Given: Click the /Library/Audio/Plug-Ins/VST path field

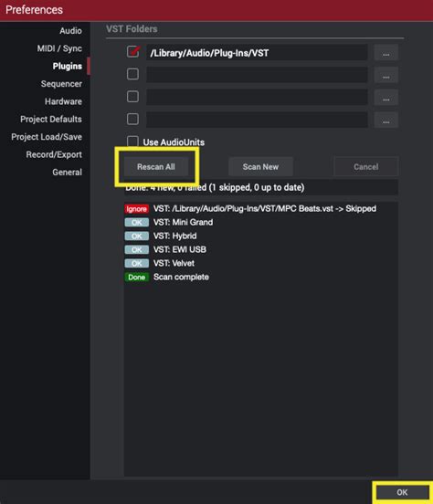Looking at the screenshot, I should pos(257,52).
